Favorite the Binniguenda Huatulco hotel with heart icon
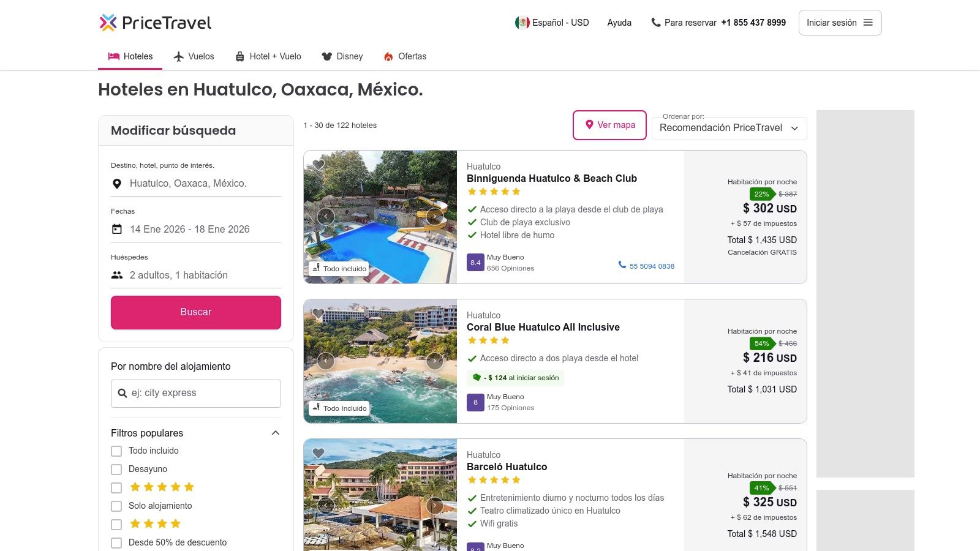Screen dimensions: 980x551 click(318, 165)
